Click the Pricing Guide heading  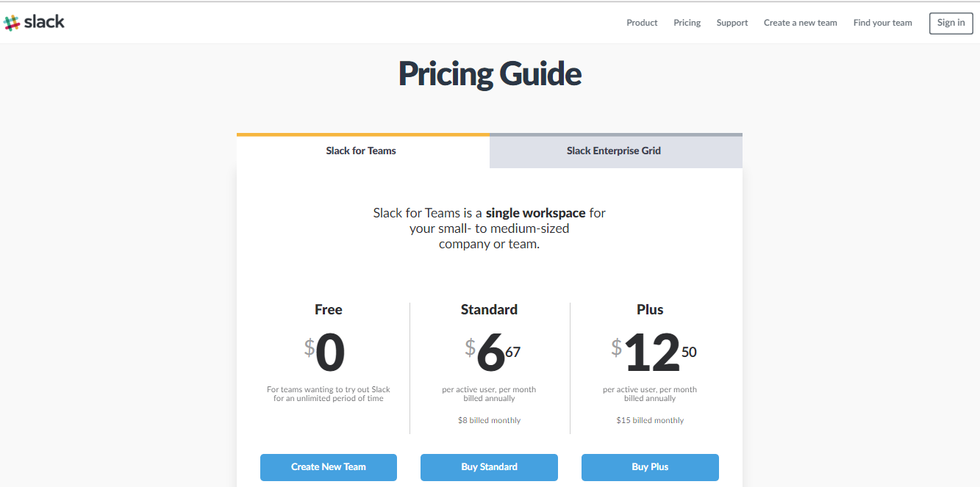click(x=490, y=74)
